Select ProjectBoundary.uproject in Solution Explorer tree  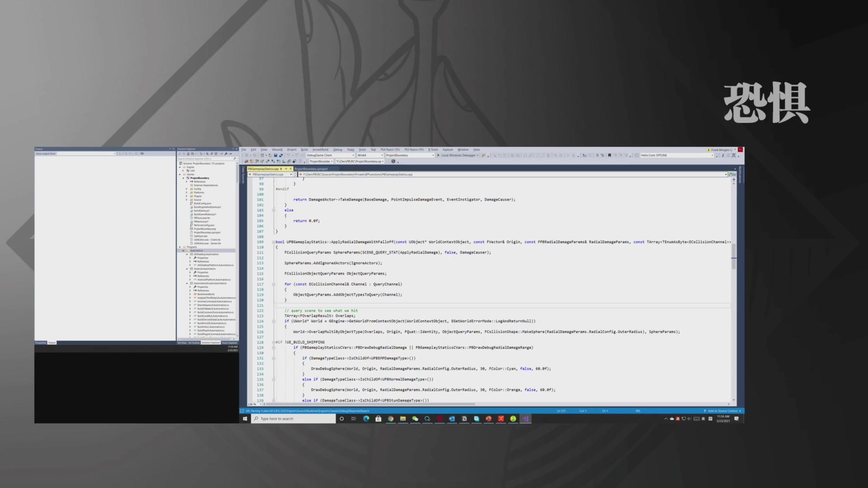(x=207, y=233)
